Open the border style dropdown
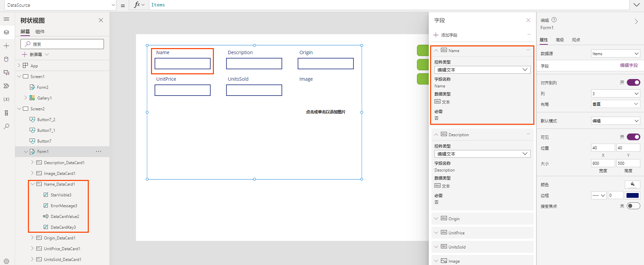The image size is (644, 265). pyautogui.click(x=599, y=195)
